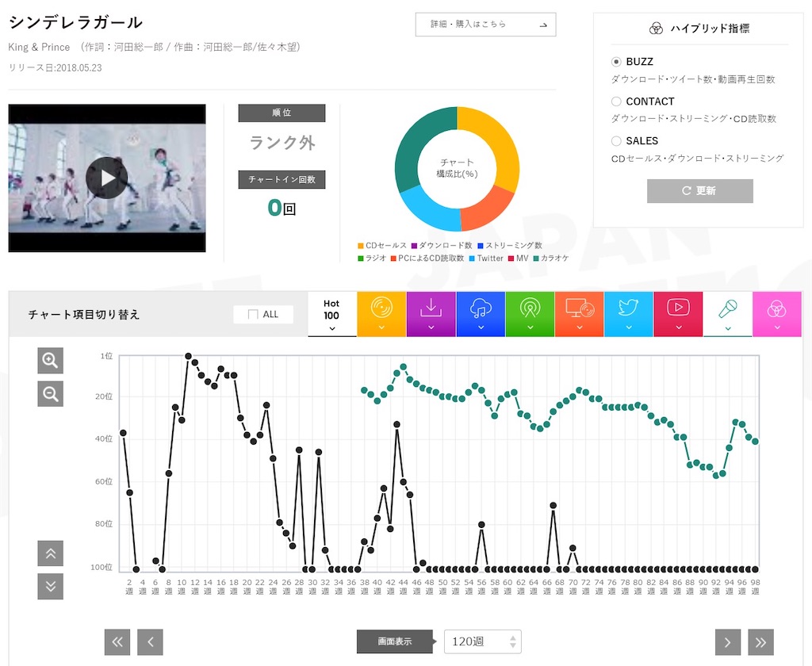
Task: Click the double down chevron chart button
Action: 50,586
